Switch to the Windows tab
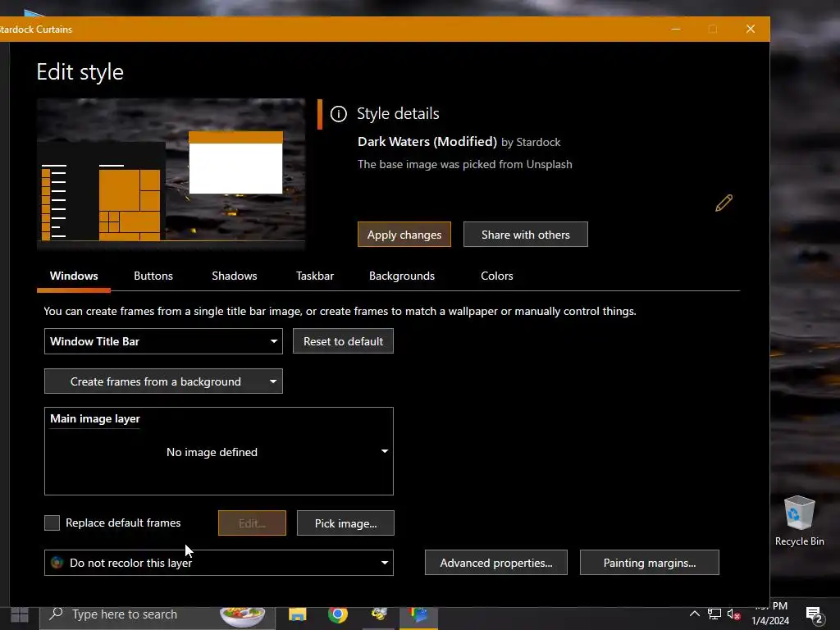840x630 pixels. 74,276
